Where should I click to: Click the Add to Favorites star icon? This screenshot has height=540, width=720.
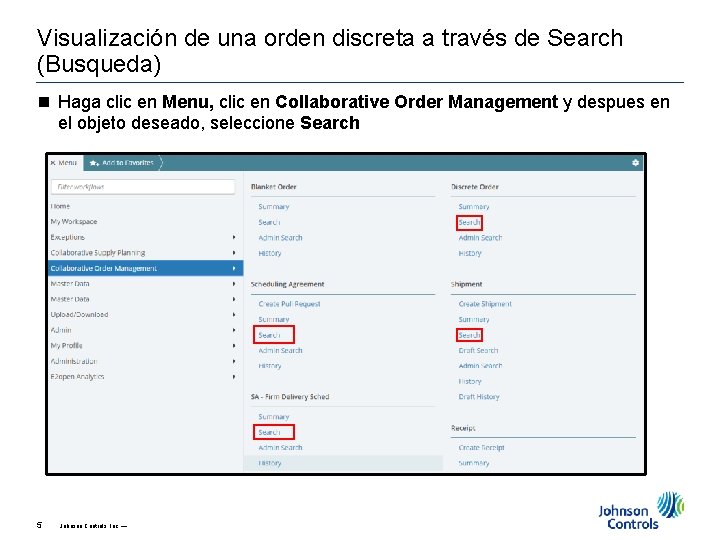(x=94, y=163)
